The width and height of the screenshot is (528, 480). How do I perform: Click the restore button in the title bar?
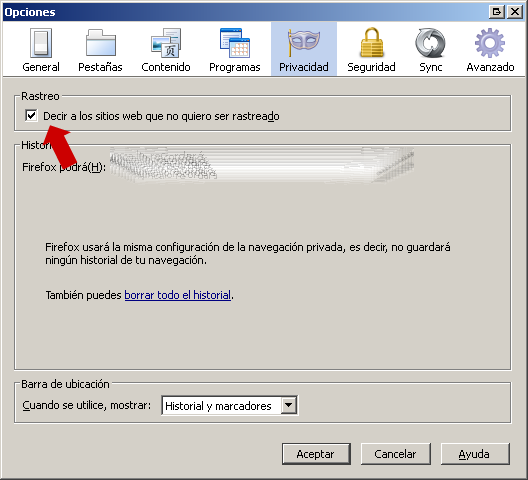pyautogui.click(x=497, y=12)
